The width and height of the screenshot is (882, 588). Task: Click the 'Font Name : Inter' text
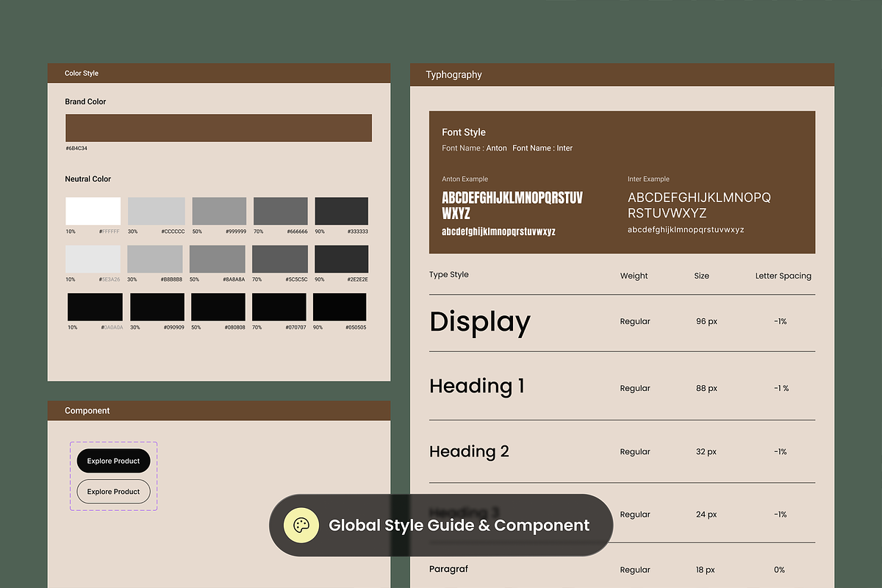tap(542, 148)
